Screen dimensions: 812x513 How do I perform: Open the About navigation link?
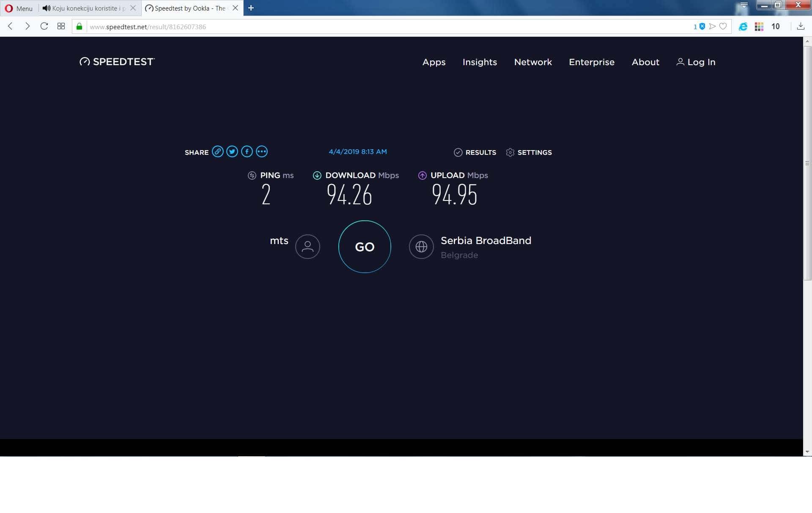645,62
